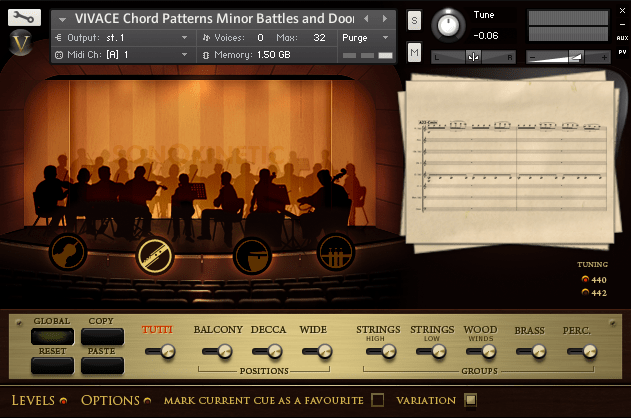Click the Tune value -0.06
Viewport: 631px width, 418px height.
point(486,36)
